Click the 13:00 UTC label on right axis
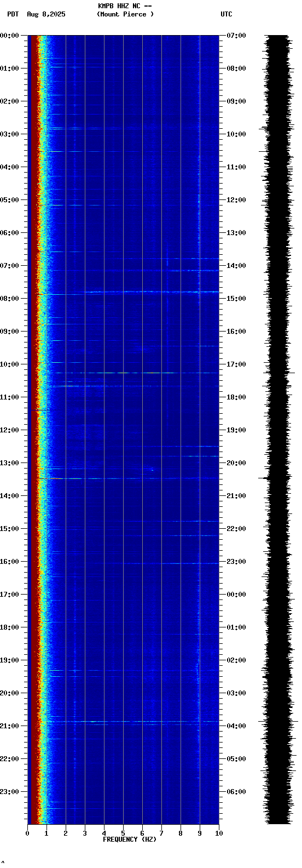The width and height of the screenshot is (302, 868). click(x=236, y=233)
